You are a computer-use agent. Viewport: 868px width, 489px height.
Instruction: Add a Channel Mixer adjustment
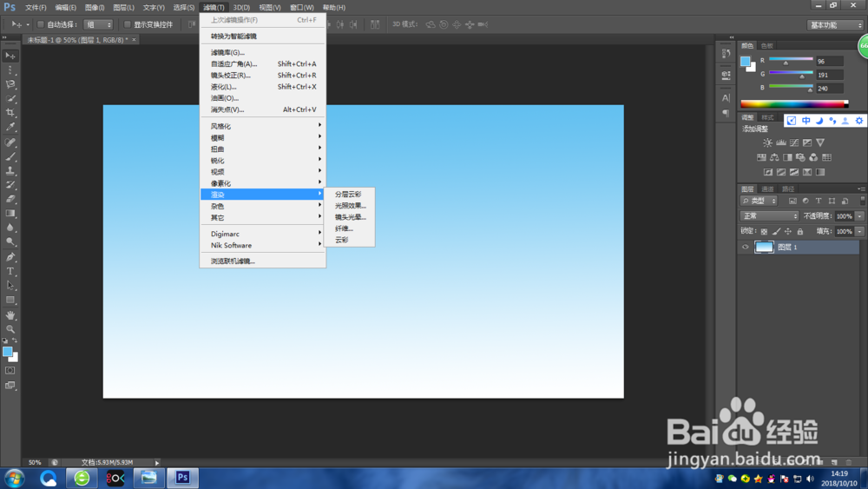[x=813, y=157]
